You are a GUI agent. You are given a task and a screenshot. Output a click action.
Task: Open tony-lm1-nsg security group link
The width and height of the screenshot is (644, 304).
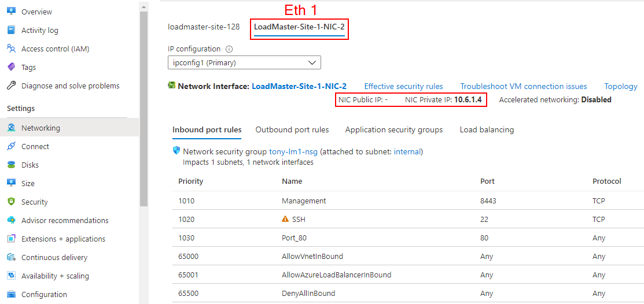tap(293, 152)
